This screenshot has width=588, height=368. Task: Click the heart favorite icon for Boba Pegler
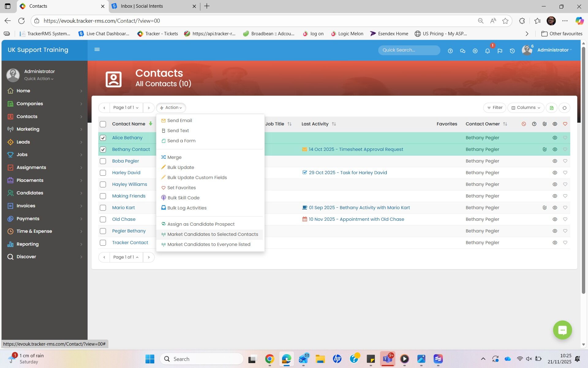565,161
